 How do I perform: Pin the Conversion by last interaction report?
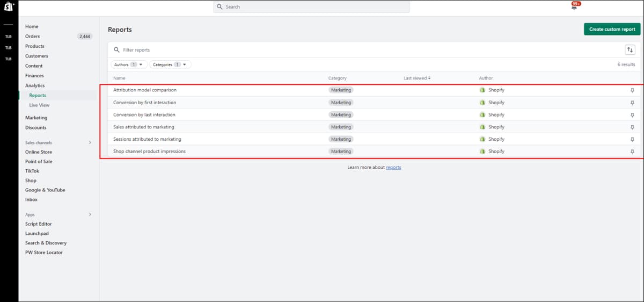[632, 115]
